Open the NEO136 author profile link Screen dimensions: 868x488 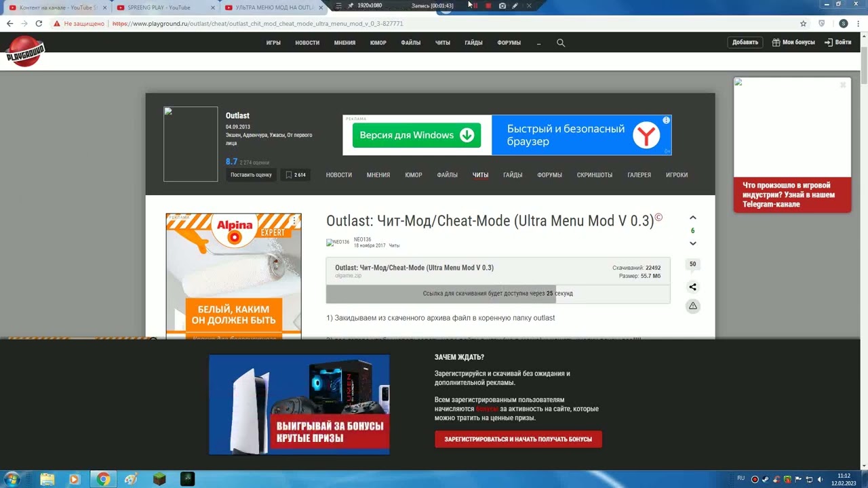(362, 239)
